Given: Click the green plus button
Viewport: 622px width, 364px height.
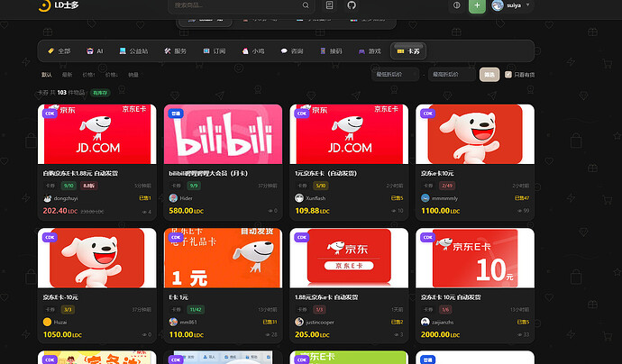Looking at the screenshot, I should [x=477, y=5].
